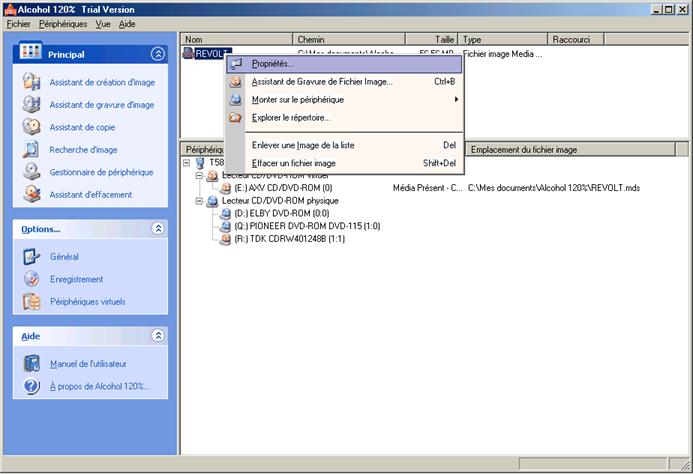Collapse the T58 computer tree node
This screenshot has width=693, height=474.
[x=187, y=163]
